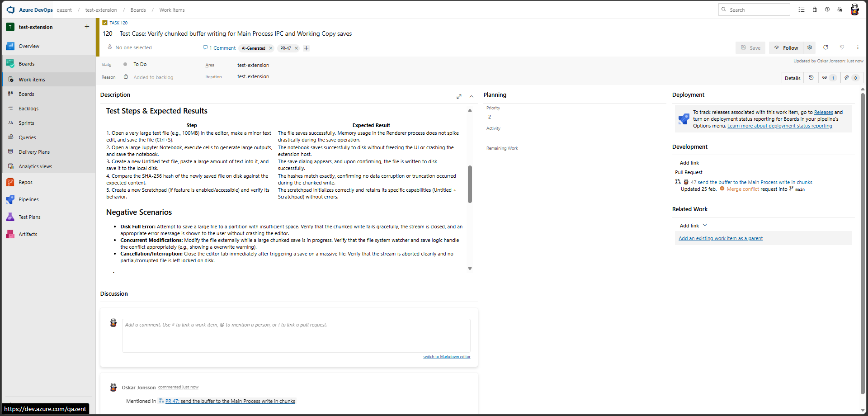Select Work items in the sidebar menu
This screenshot has height=416, width=868.
point(31,79)
